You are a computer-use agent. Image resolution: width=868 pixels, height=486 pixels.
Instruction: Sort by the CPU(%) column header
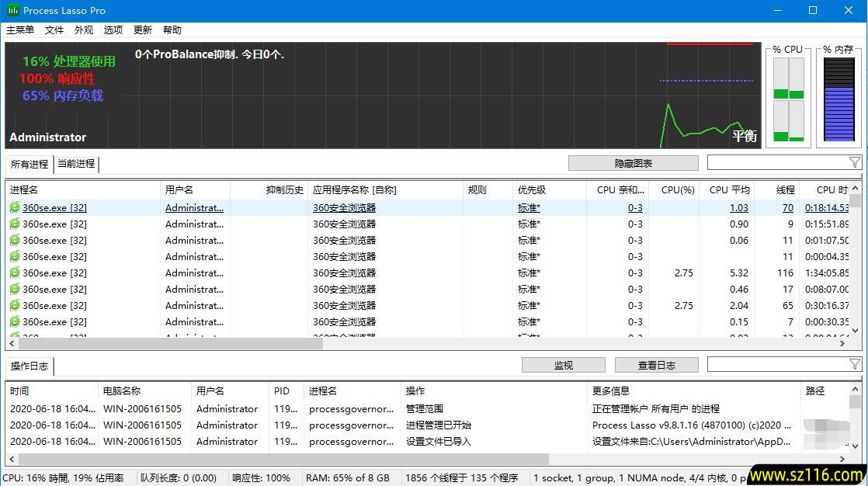677,189
